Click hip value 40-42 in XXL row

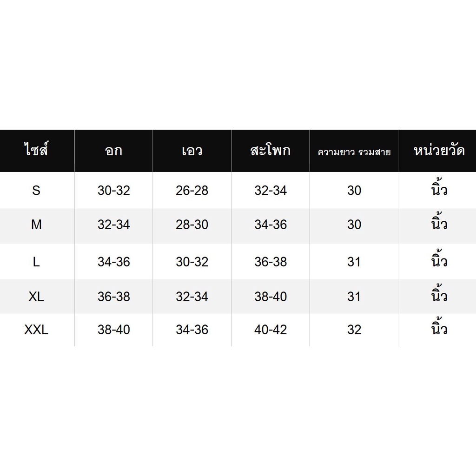[x=270, y=330]
